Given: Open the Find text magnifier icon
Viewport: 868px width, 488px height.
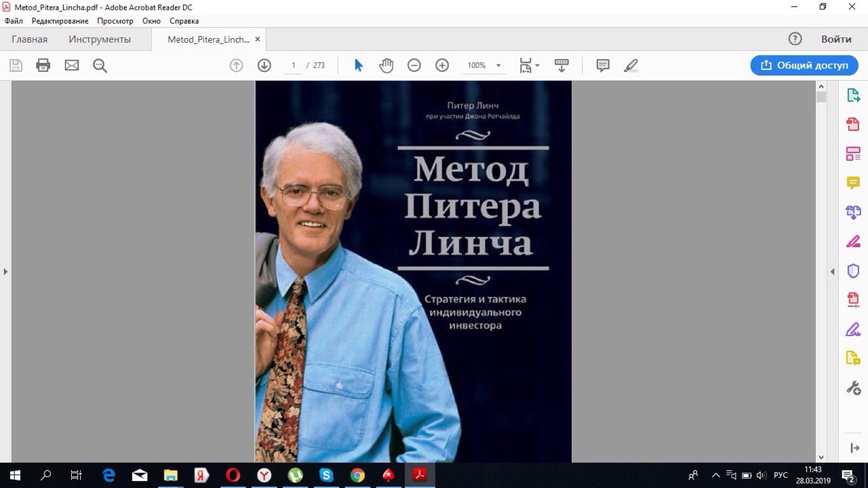Looking at the screenshot, I should point(100,66).
